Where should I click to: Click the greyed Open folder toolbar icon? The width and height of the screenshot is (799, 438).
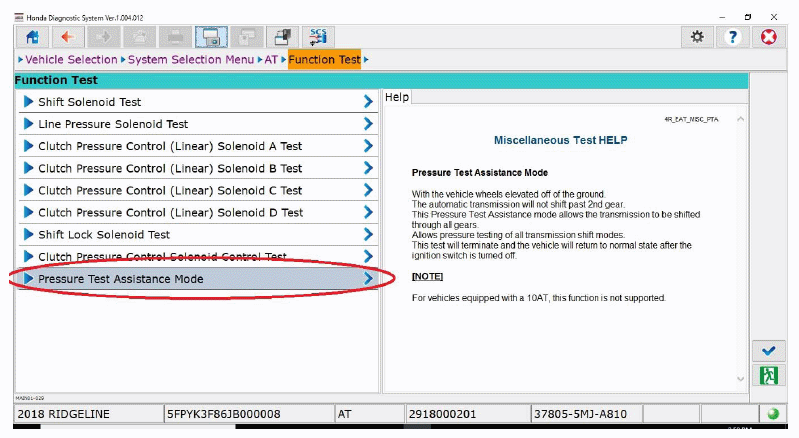pos(140,37)
